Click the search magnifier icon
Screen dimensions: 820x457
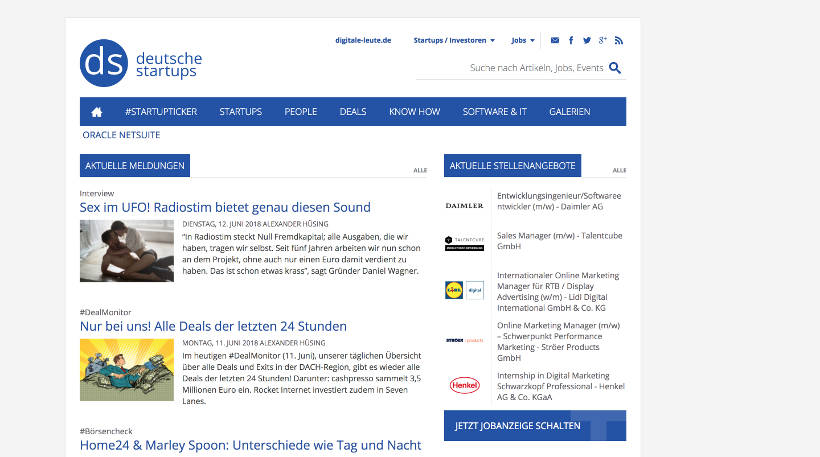615,68
